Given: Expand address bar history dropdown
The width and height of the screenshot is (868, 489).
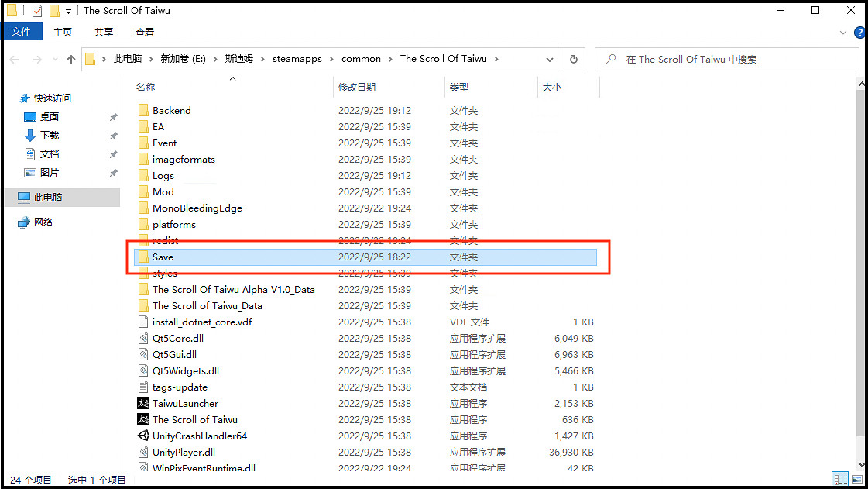Looking at the screenshot, I should coord(550,59).
